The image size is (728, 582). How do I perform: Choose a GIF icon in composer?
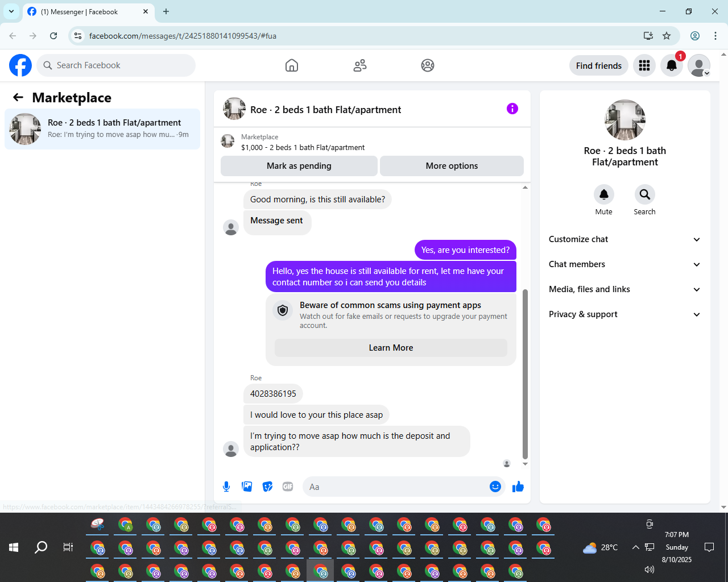[x=288, y=487]
